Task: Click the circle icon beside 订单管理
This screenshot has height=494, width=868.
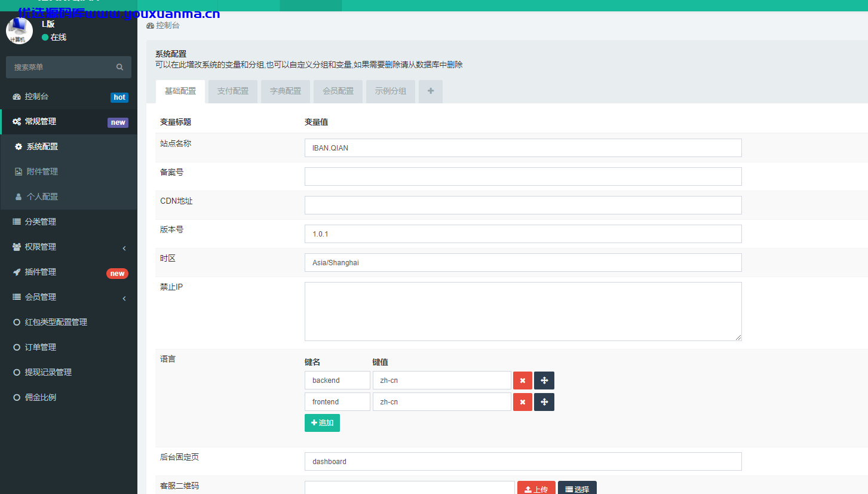Action: [x=17, y=347]
